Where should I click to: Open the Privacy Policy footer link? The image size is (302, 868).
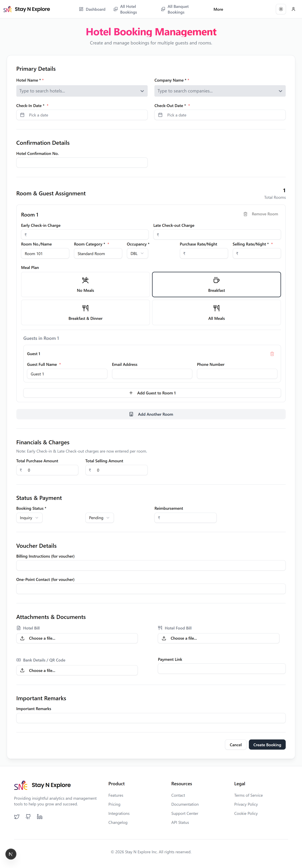(246, 804)
